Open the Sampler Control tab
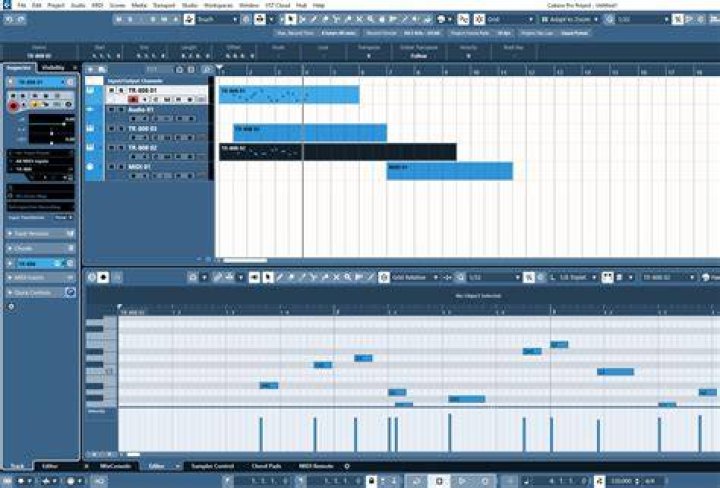Screen dimensions: 720x488 (x=212, y=466)
